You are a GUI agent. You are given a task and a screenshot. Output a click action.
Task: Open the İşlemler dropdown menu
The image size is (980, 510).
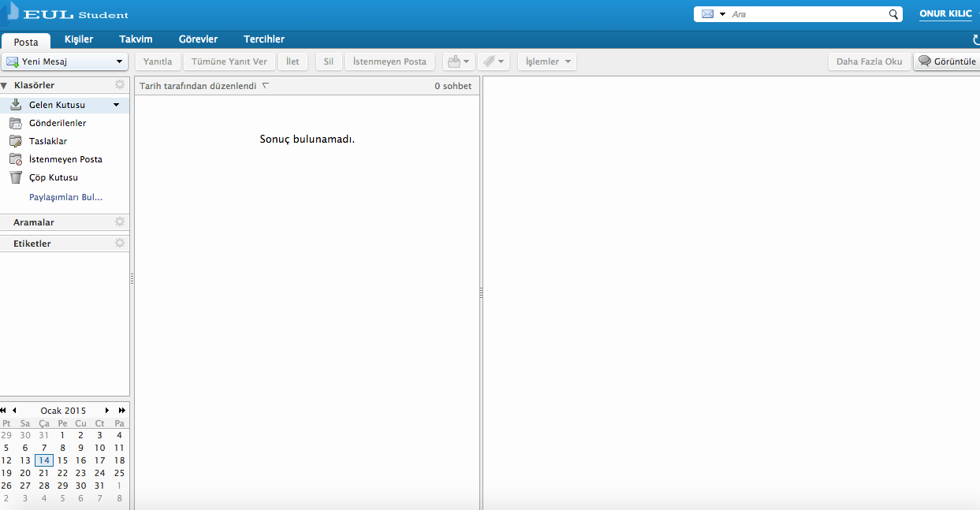[x=547, y=61]
